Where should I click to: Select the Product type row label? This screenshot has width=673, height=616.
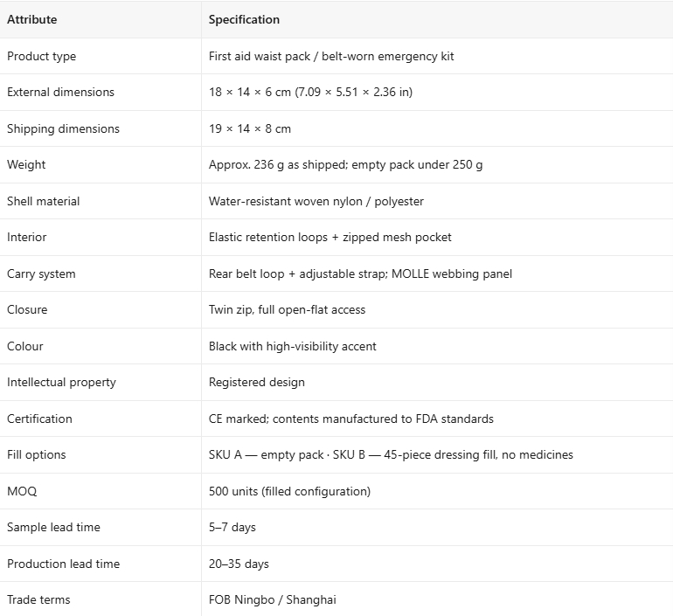pos(42,56)
